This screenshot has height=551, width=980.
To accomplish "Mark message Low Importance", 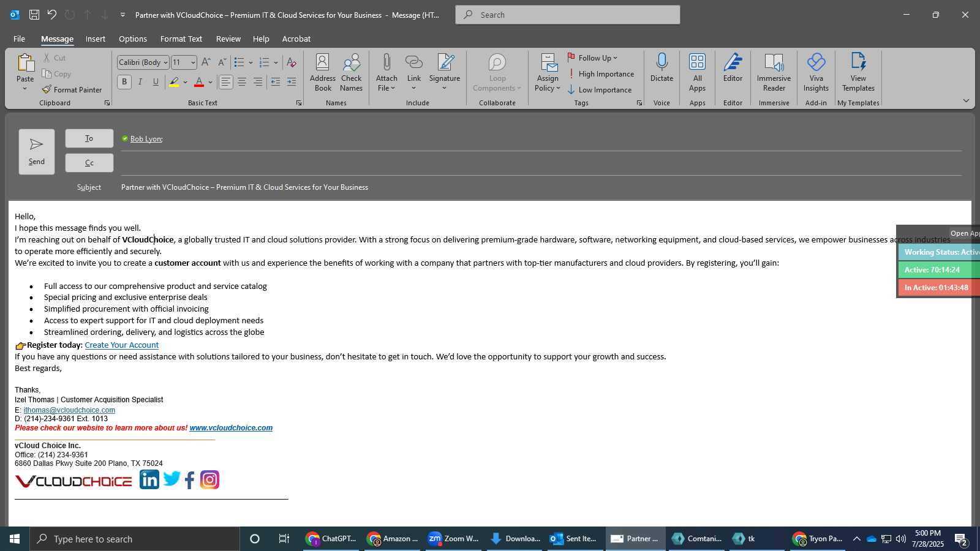I will 600,90.
